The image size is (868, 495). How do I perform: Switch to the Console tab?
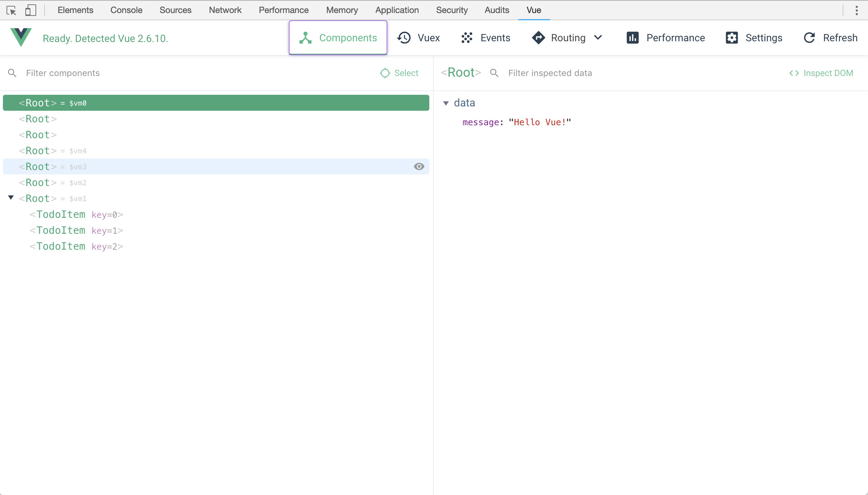[x=126, y=10]
